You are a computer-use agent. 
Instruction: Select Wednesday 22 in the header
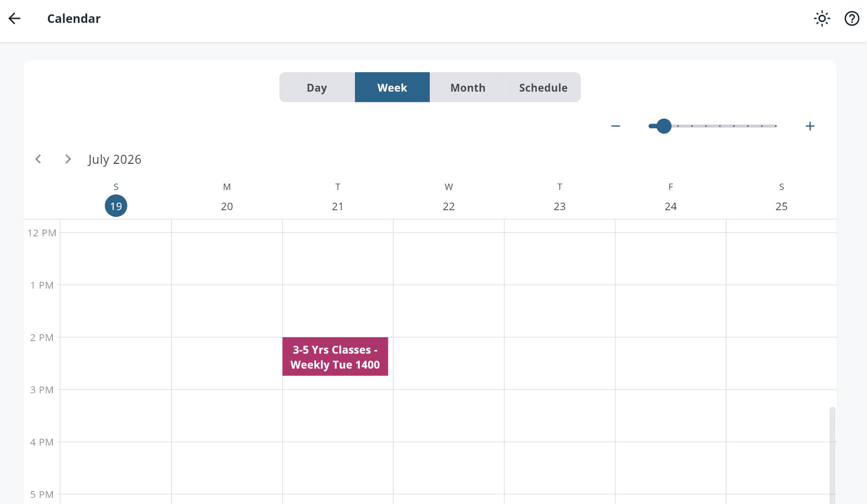pyautogui.click(x=448, y=206)
